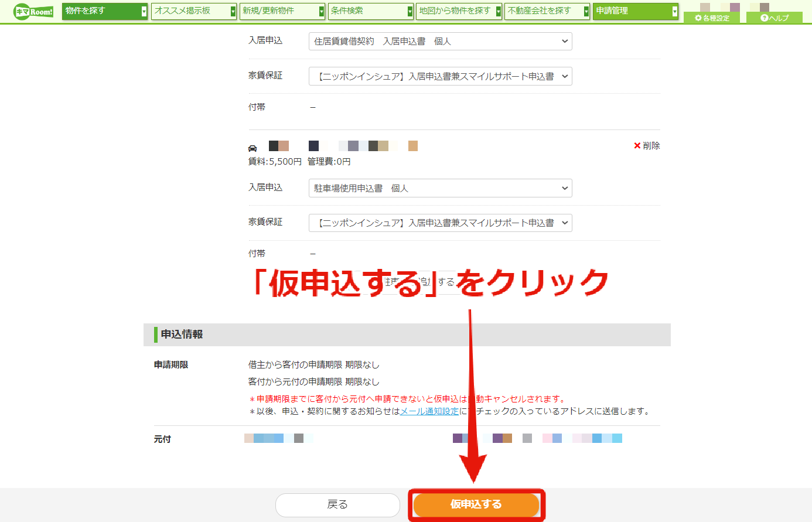The height and width of the screenshot is (522, 812).
Task: Click the orange 仮申込する button
Action: click(x=476, y=504)
